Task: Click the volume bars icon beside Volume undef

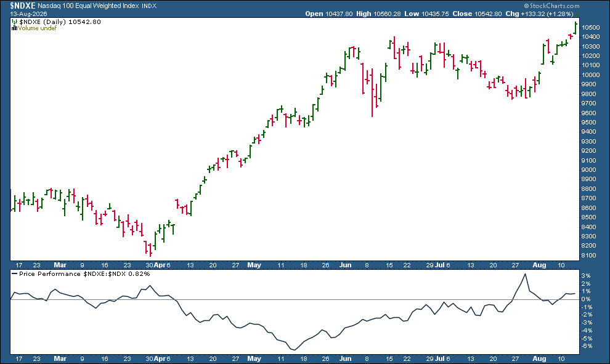Action: (x=14, y=28)
